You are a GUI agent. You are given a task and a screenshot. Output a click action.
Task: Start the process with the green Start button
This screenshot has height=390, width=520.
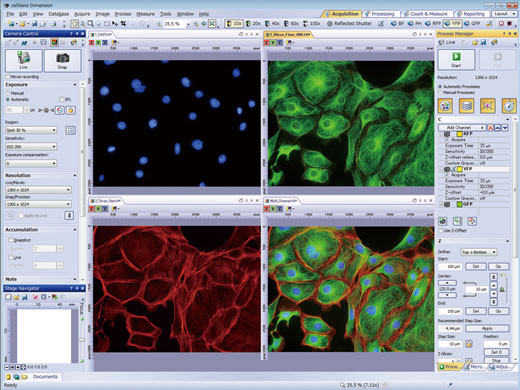point(456,59)
